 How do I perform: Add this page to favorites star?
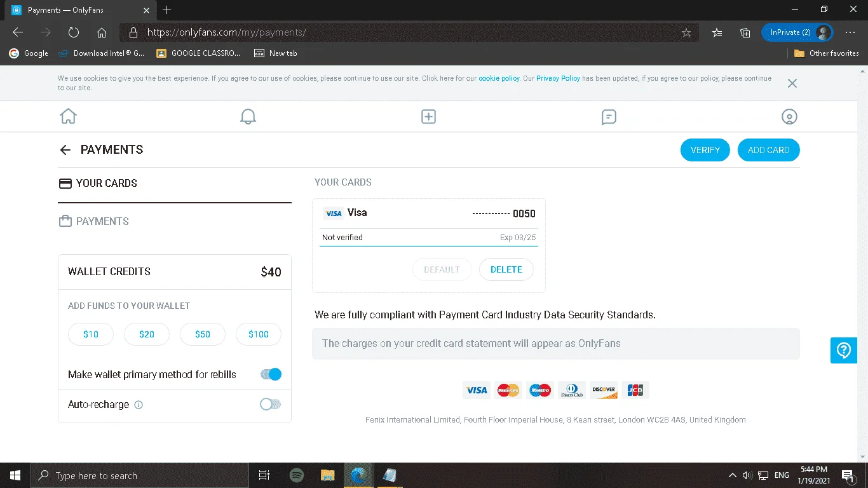coord(686,32)
